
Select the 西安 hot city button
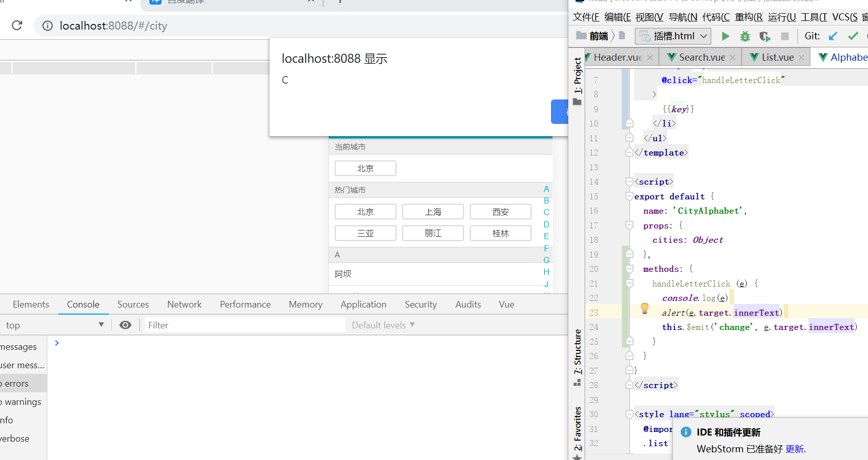(501, 212)
